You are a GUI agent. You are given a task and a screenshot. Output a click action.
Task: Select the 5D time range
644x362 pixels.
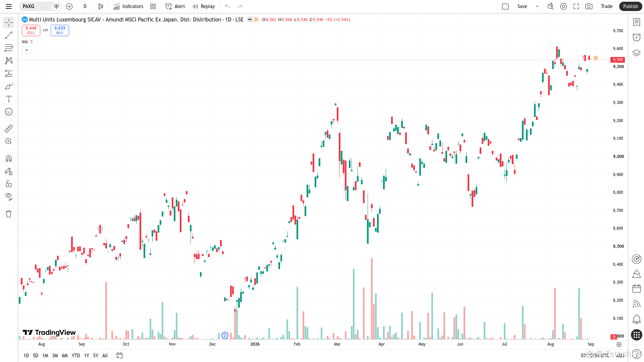pyautogui.click(x=36, y=356)
